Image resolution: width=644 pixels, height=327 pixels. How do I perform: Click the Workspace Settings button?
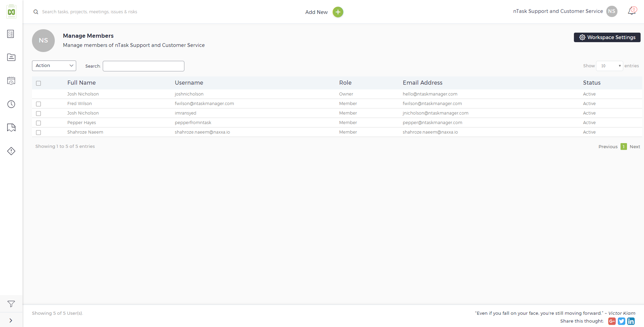607,37
